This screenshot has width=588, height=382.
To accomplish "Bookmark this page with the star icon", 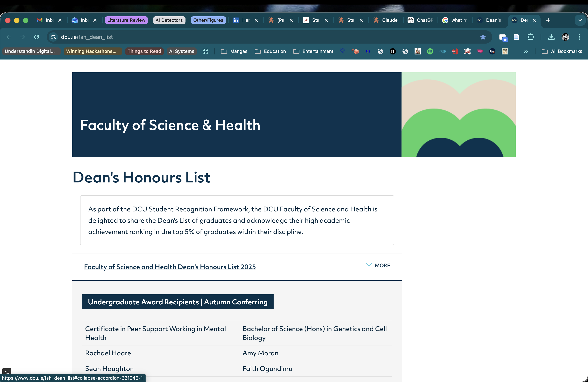I will (483, 37).
